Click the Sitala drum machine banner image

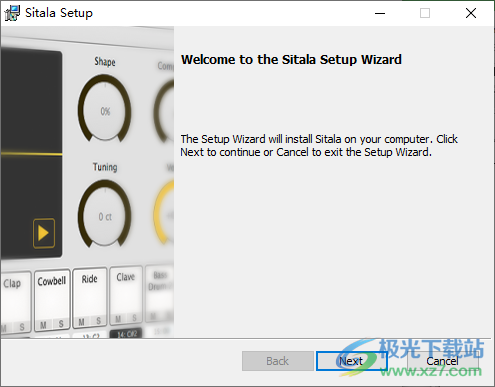(x=87, y=182)
